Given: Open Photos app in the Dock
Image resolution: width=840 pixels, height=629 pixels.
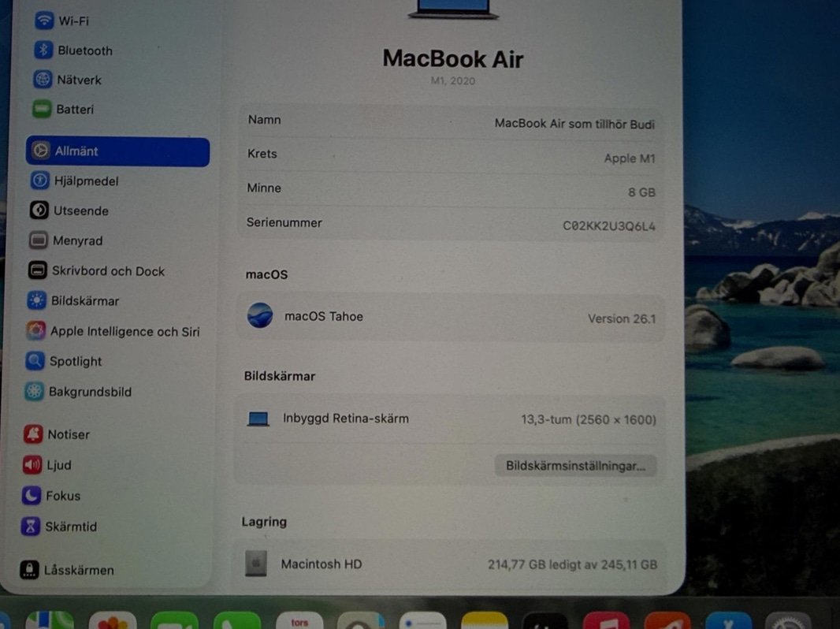Looking at the screenshot, I should pos(113,620).
